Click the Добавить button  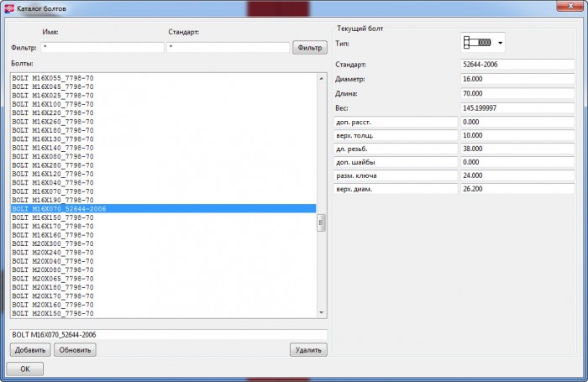[x=30, y=350]
